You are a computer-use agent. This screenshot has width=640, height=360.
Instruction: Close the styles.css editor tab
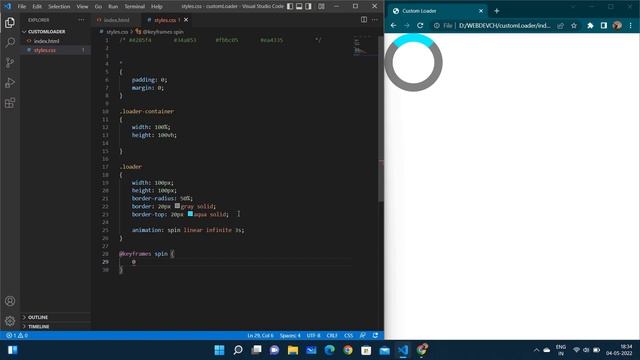tap(186, 20)
